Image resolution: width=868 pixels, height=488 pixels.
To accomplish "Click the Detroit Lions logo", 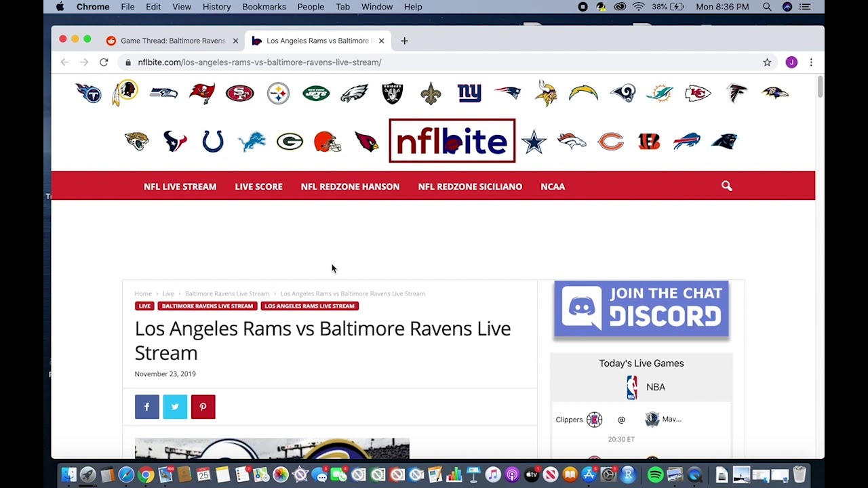I will pyautogui.click(x=252, y=142).
